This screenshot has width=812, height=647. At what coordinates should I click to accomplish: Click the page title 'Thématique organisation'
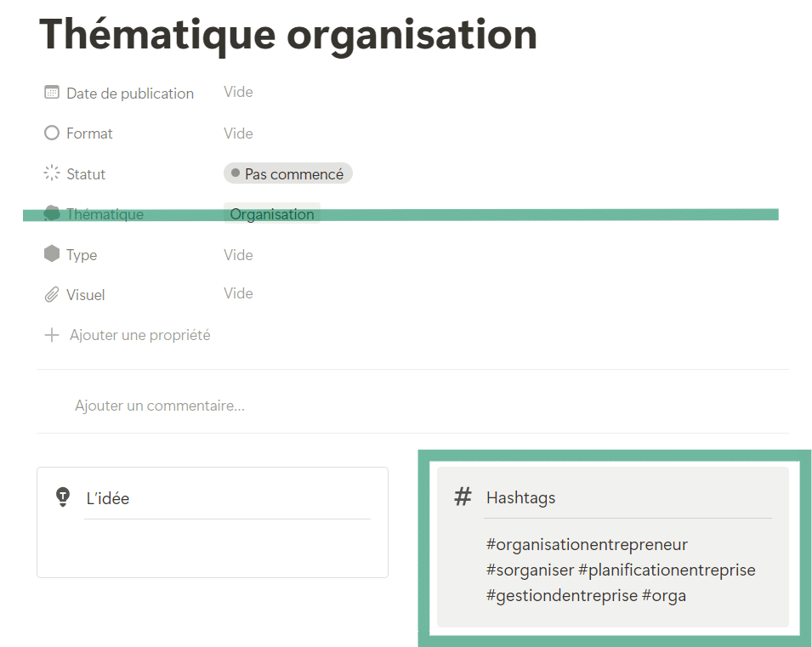[x=288, y=34]
